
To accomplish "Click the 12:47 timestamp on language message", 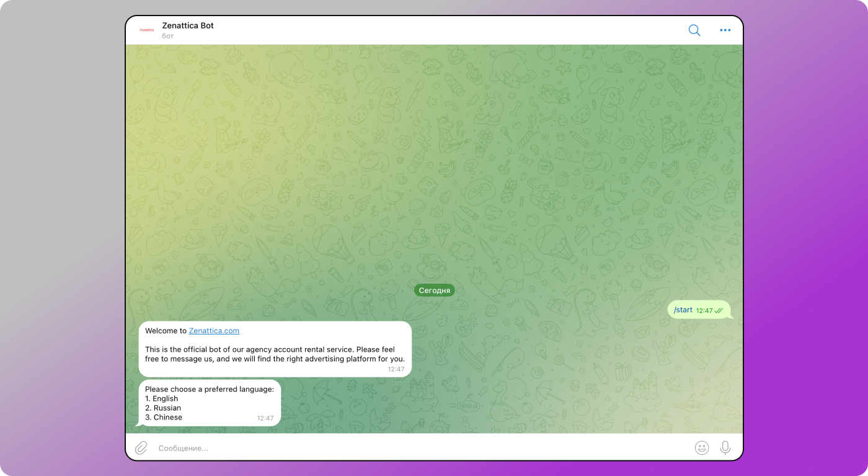I will click(265, 418).
